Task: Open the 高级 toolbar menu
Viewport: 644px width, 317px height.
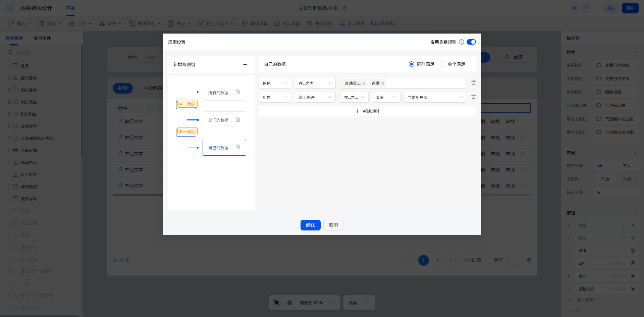Action: (x=179, y=23)
